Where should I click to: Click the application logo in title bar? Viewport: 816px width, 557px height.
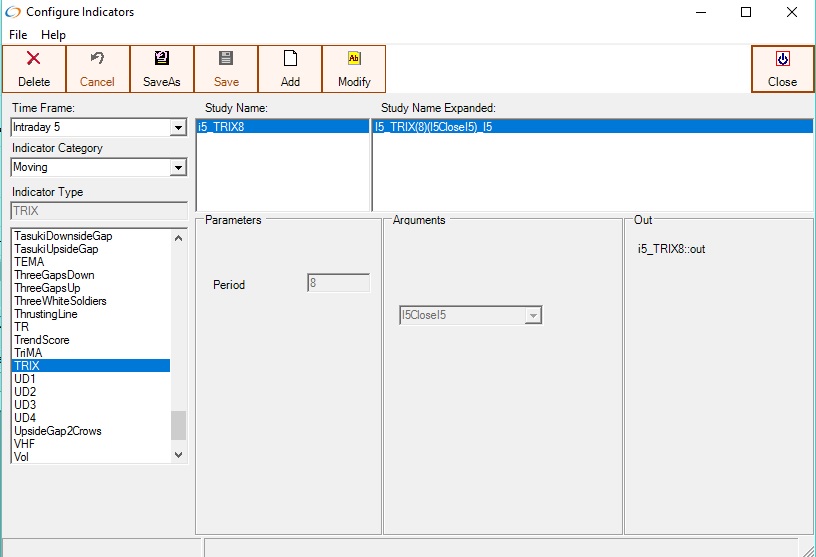(x=12, y=12)
